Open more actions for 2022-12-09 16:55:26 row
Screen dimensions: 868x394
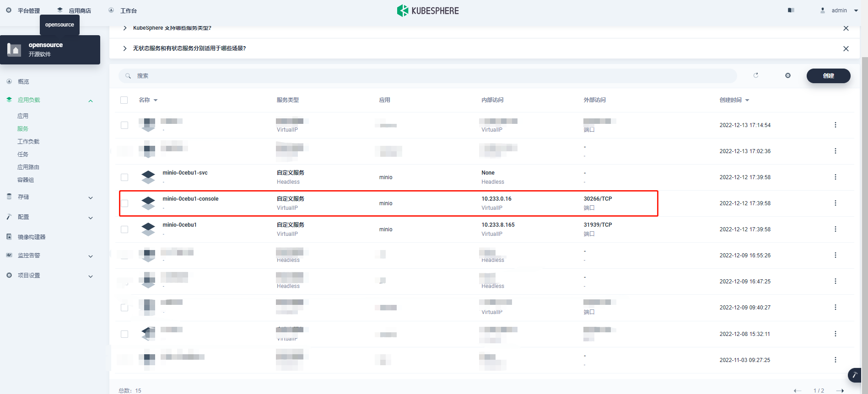click(836, 255)
